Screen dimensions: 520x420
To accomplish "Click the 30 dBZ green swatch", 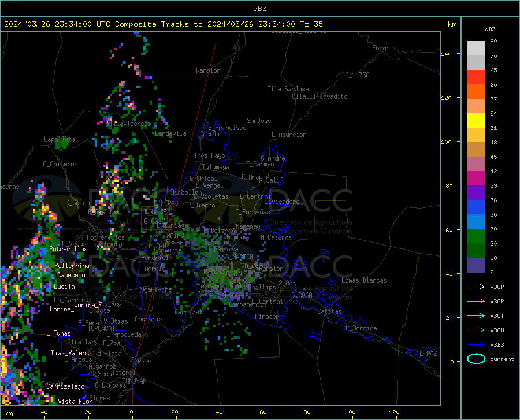I will point(476,236).
